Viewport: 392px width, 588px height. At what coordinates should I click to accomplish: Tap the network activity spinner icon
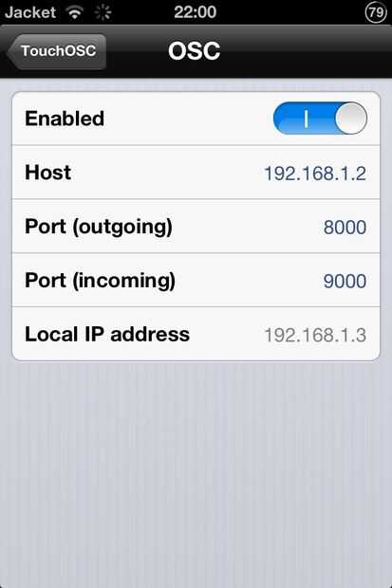click(103, 12)
